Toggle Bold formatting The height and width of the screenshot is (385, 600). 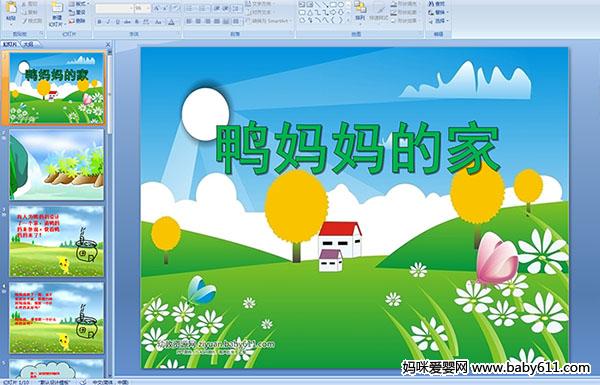[99, 22]
